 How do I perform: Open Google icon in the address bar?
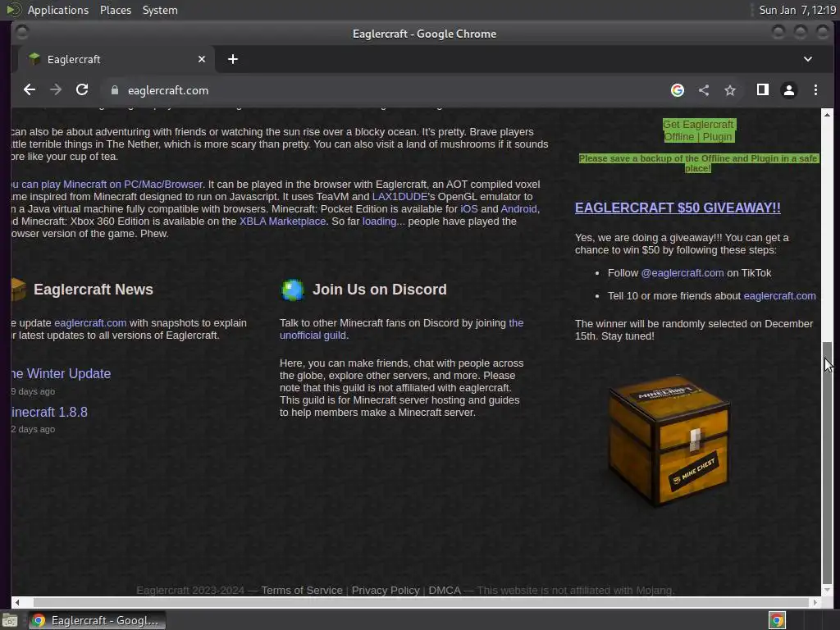677,90
